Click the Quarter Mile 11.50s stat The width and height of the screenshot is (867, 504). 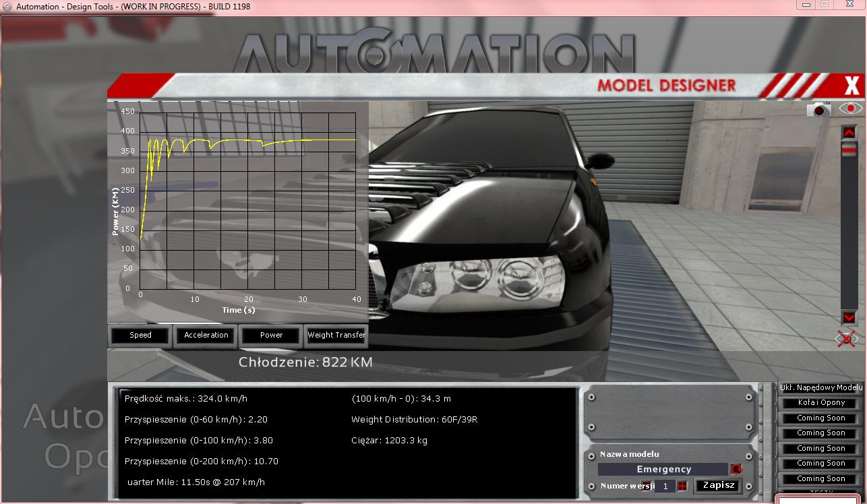[x=196, y=482]
